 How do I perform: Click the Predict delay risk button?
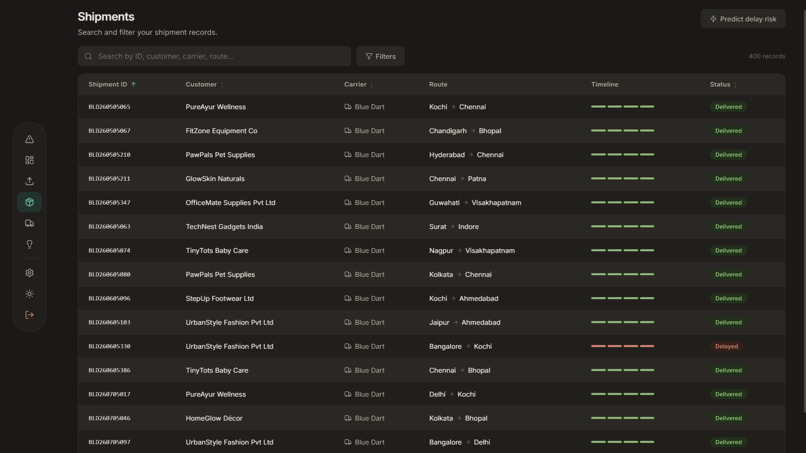(743, 19)
